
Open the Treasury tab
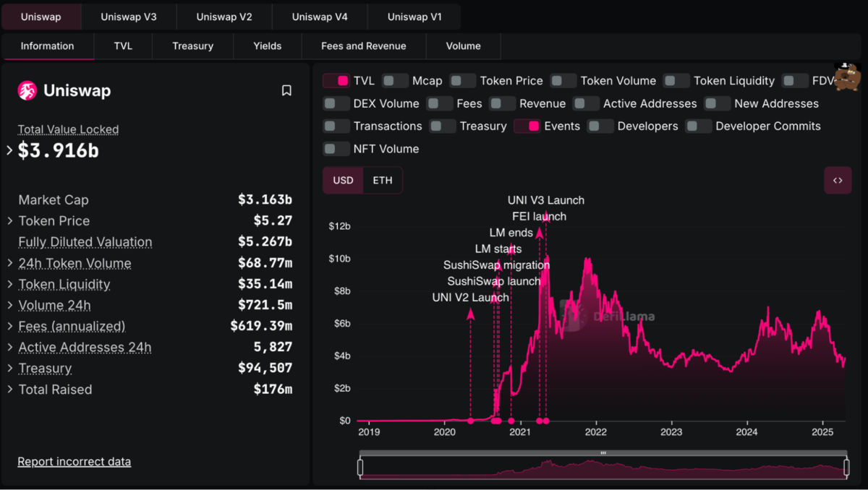(193, 46)
